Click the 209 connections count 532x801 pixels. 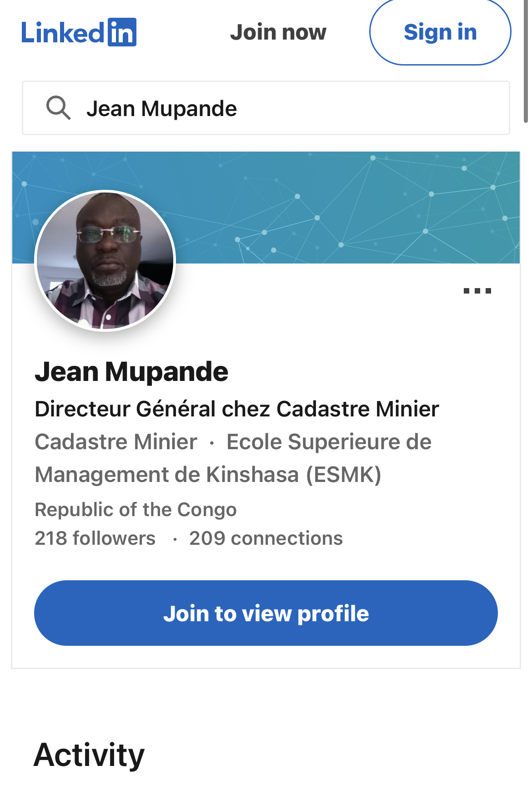tap(266, 538)
